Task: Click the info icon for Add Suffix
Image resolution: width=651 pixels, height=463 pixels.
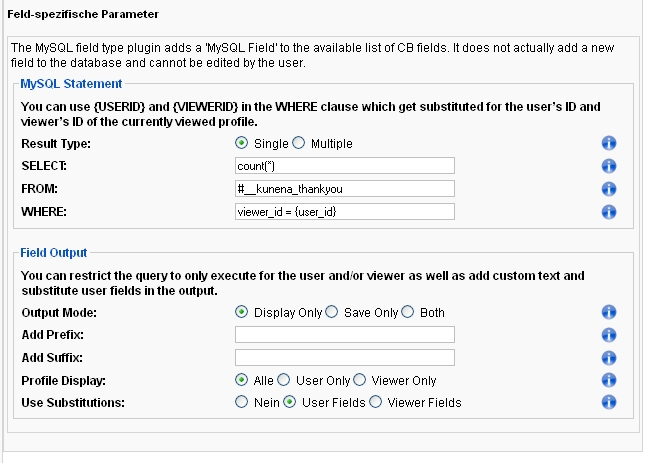Action: pyautogui.click(x=609, y=358)
